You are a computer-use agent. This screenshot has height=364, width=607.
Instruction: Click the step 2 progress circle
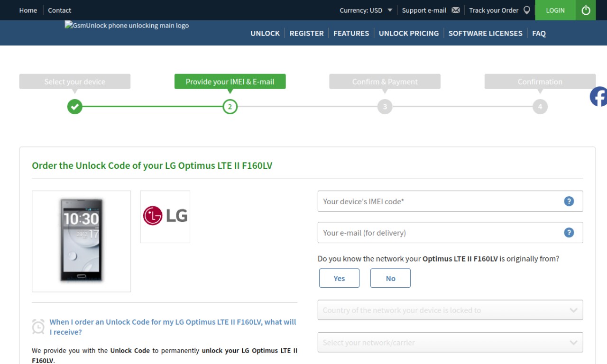click(230, 107)
